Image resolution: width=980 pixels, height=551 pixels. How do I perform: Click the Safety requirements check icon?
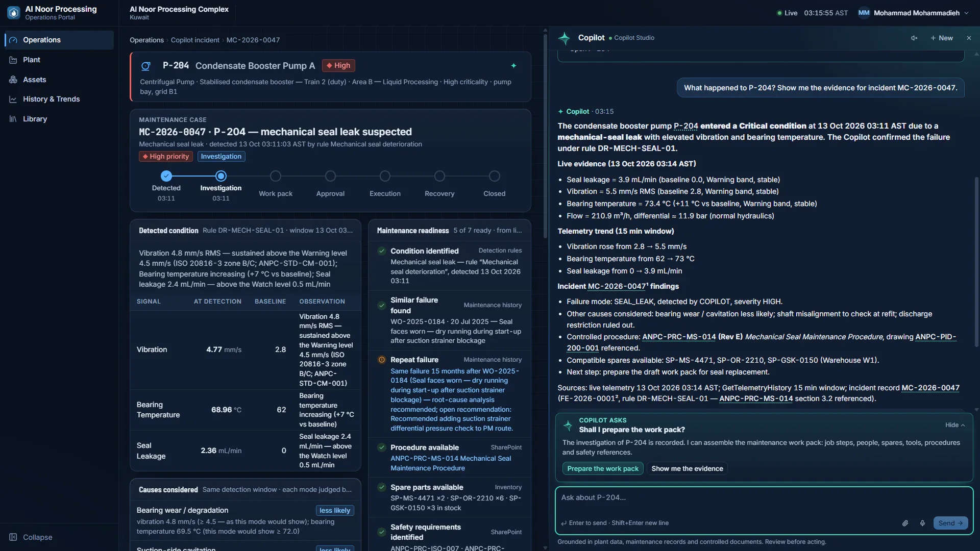point(381,532)
